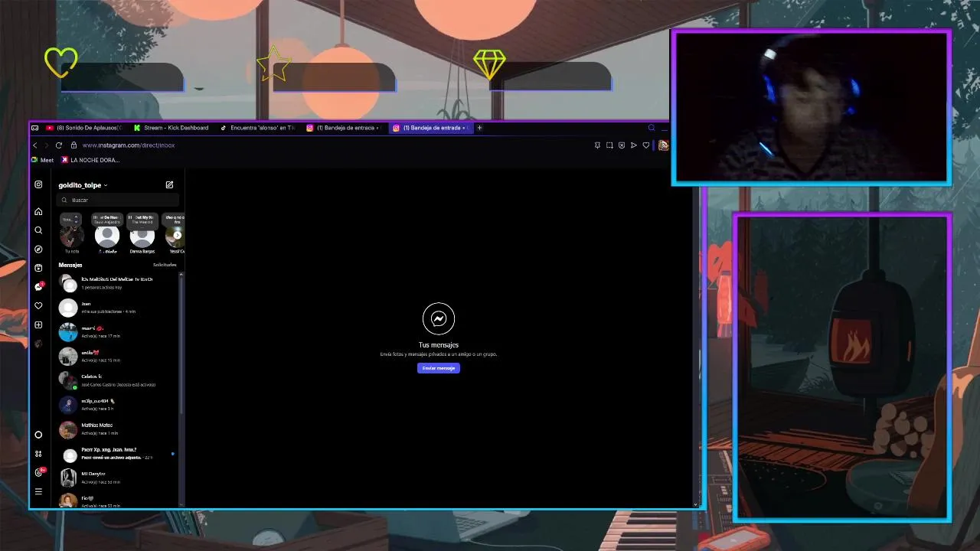
Task: Open Messenger icon with red badge
Action: click(x=38, y=287)
